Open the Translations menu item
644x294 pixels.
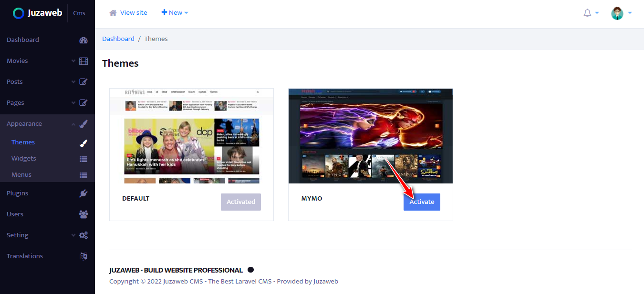pos(47,256)
